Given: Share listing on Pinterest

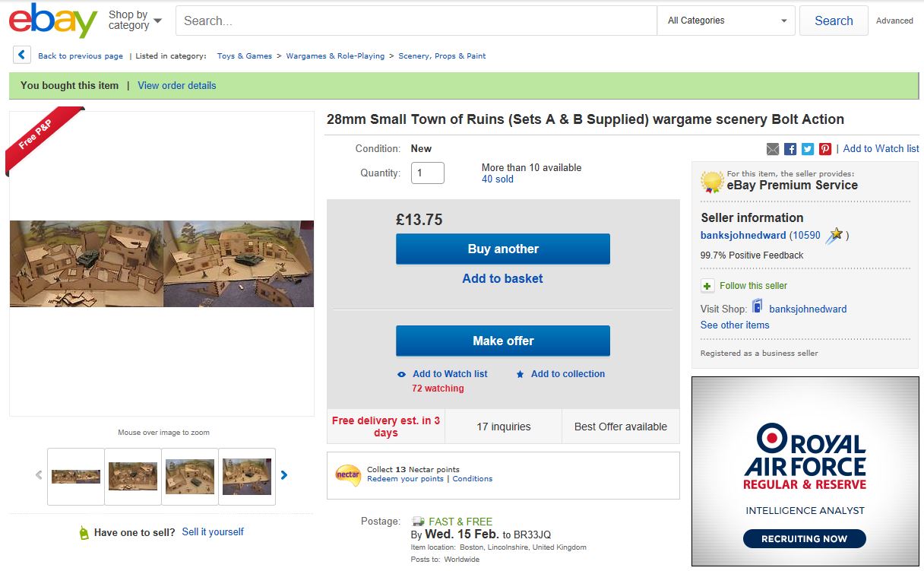Looking at the screenshot, I should (825, 149).
